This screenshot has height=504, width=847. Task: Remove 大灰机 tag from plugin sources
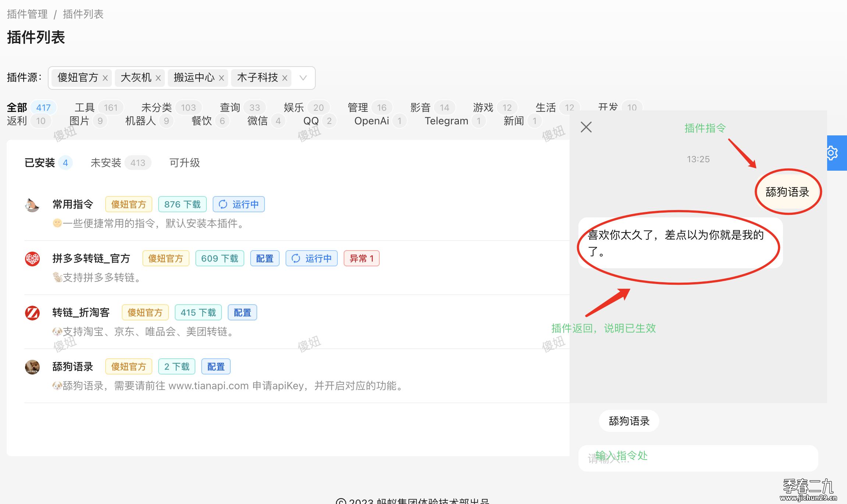(158, 78)
